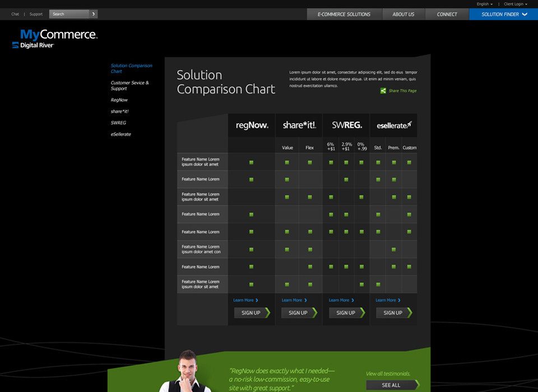This screenshot has height=392, width=538.
Task: Click feature row label 'ipsum dolor amet con'
Action: click(x=201, y=252)
